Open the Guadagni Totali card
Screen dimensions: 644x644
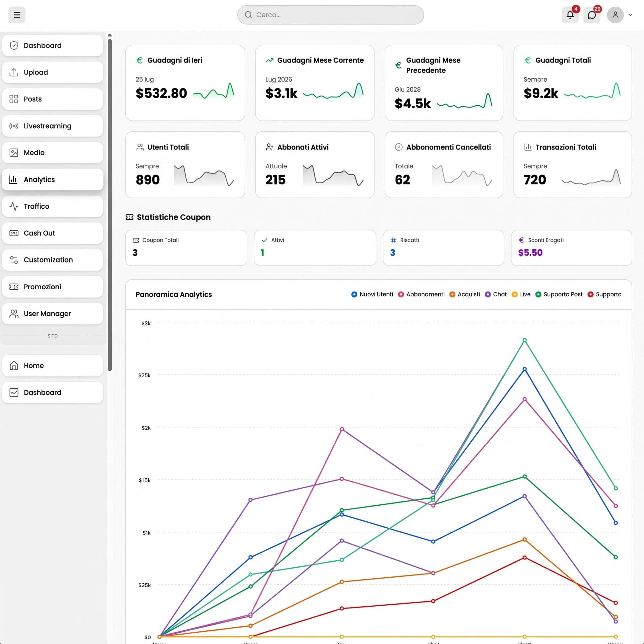(573, 83)
